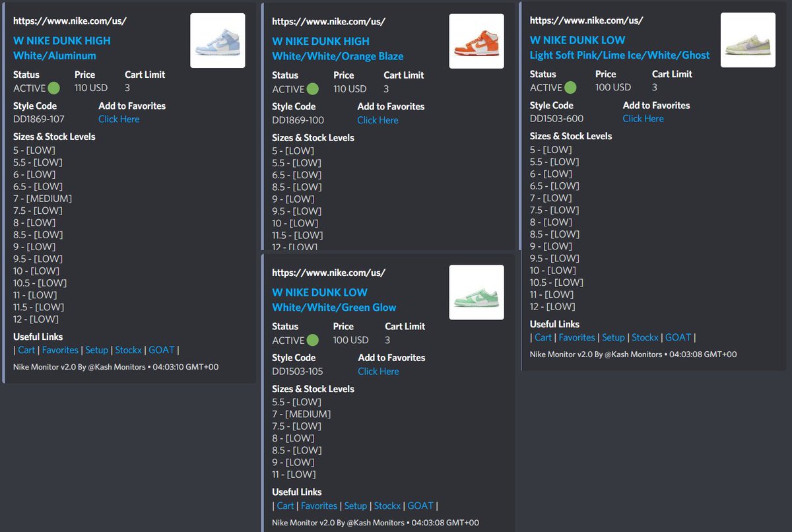Select price '100 USD' in Green Glow card
The height and width of the screenshot is (532, 792).
[351, 340]
